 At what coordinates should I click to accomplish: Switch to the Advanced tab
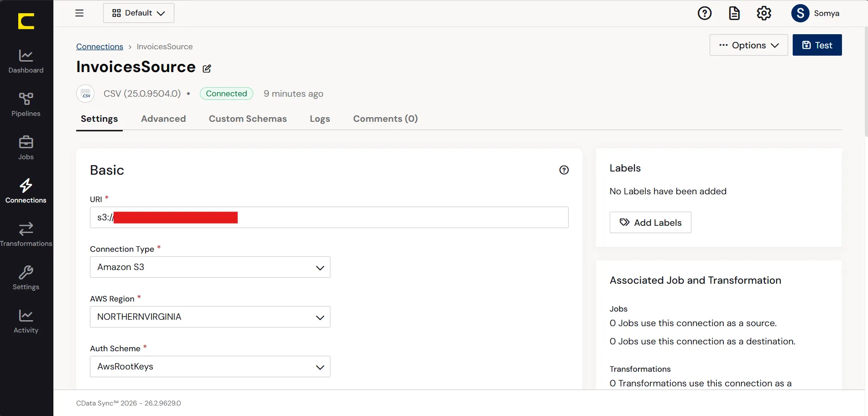[163, 119]
